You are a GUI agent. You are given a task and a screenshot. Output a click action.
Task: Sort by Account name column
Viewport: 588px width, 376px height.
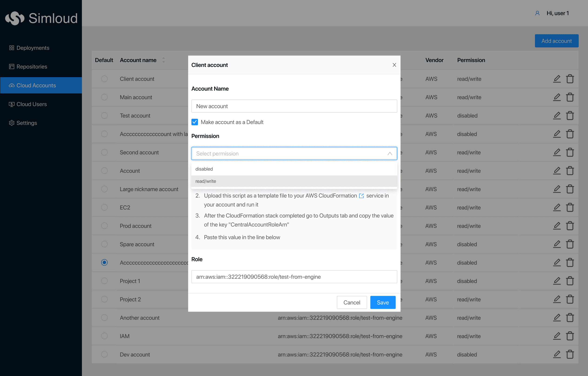164,60
